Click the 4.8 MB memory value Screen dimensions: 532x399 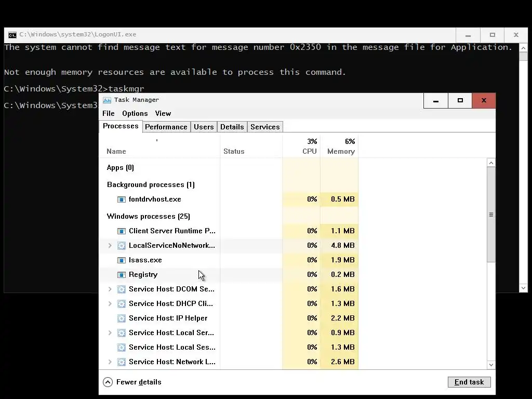coord(343,245)
